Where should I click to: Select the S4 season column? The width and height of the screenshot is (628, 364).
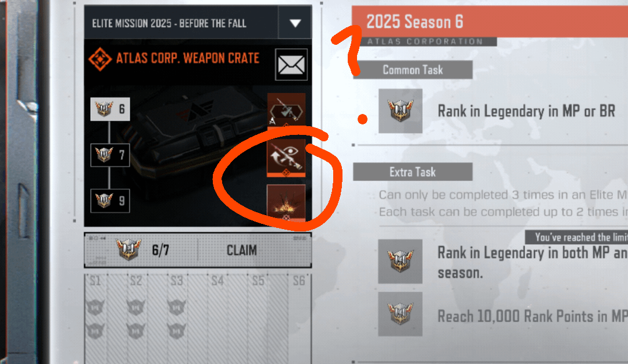tap(217, 319)
